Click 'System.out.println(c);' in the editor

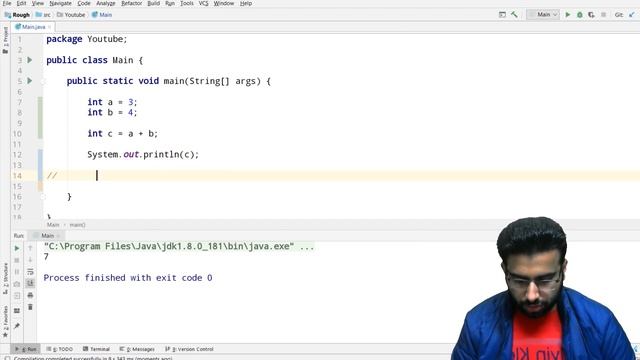(x=143, y=155)
